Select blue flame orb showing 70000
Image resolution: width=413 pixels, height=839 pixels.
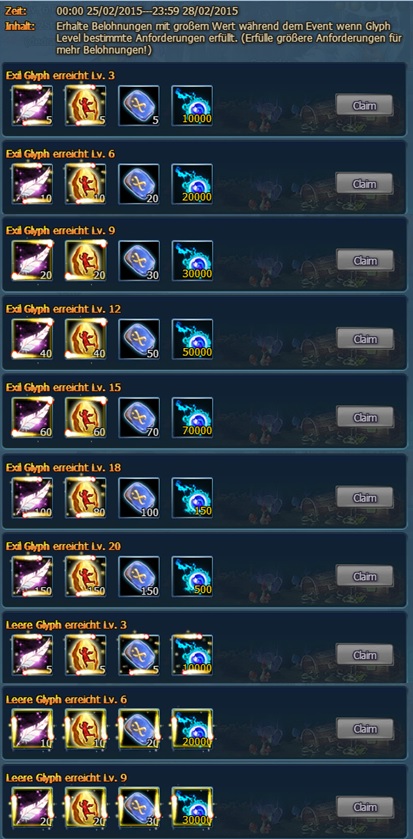pyautogui.click(x=192, y=417)
